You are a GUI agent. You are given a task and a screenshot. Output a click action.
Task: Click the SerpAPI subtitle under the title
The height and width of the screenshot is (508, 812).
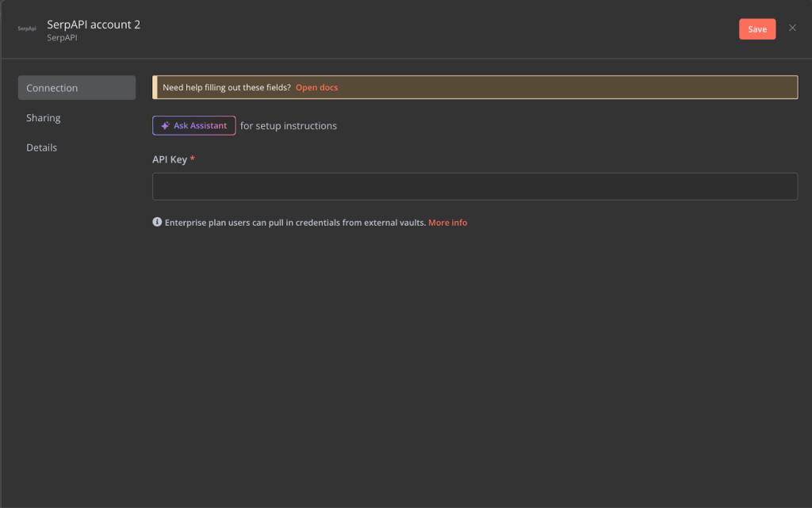coord(62,38)
